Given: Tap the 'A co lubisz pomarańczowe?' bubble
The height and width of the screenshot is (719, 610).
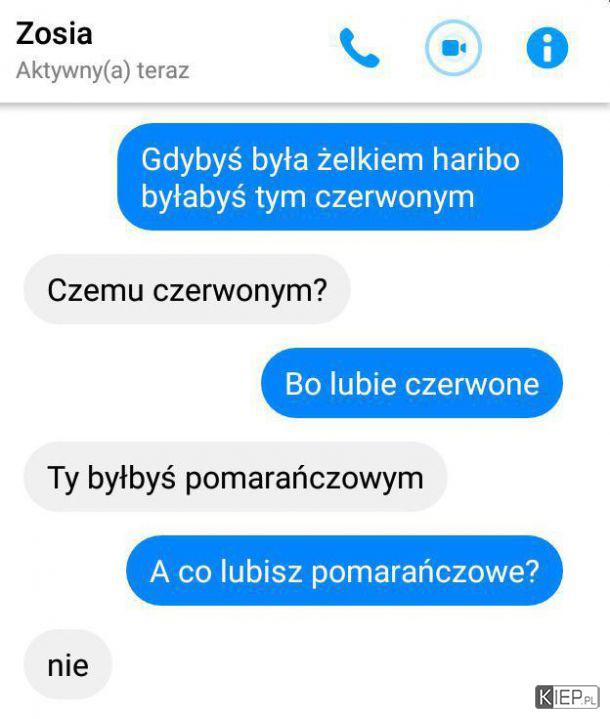Looking at the screenshot, I should (344, 571).
